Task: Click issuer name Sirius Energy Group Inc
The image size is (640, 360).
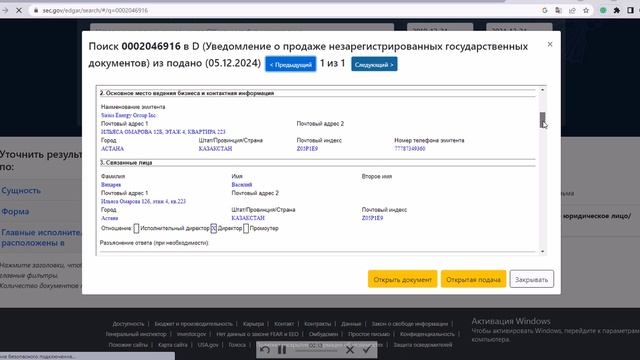Action: coord(128,116)
